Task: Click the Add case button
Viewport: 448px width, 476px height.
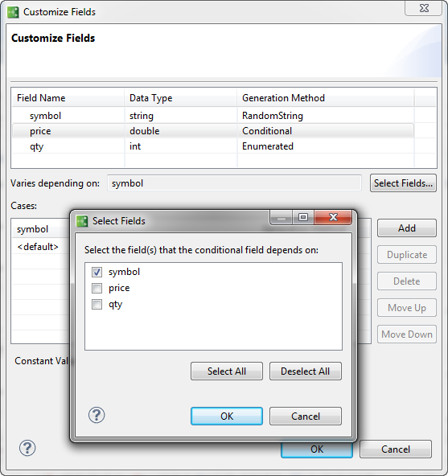Action: [x=407, y=228]
